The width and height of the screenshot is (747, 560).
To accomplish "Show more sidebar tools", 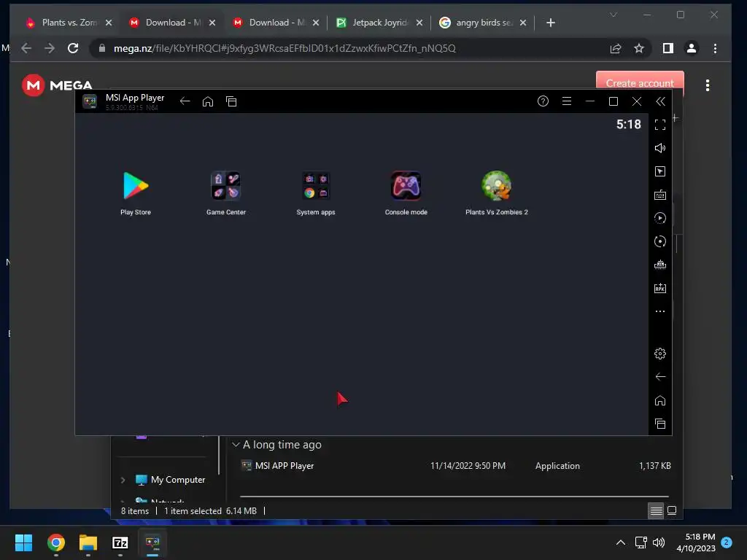I will click(659, 311).
